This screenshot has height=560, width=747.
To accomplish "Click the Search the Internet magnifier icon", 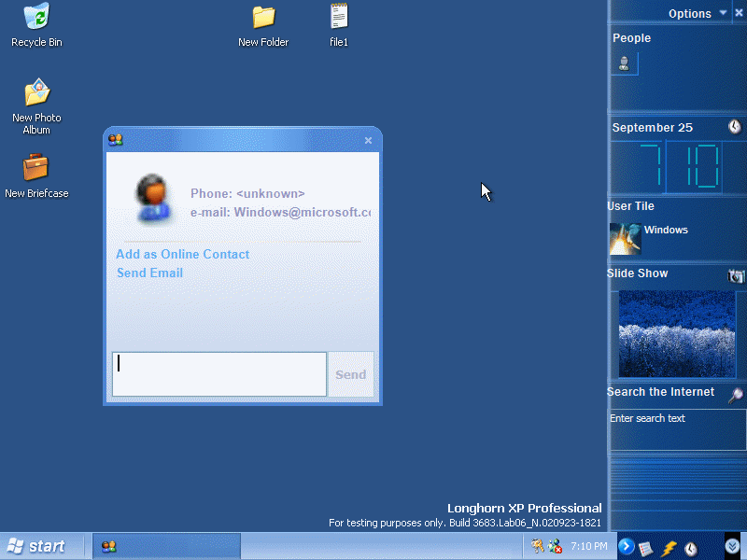I will click(736, 395).
